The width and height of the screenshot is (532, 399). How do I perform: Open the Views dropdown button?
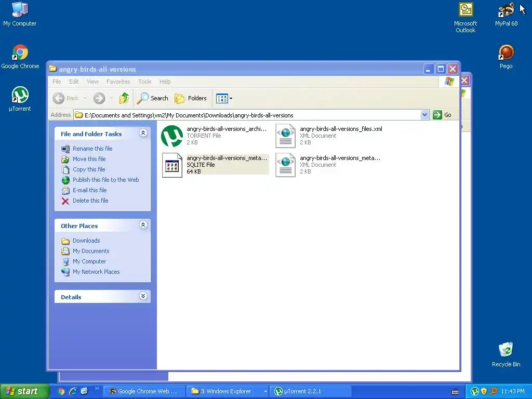tap(224, 98)
